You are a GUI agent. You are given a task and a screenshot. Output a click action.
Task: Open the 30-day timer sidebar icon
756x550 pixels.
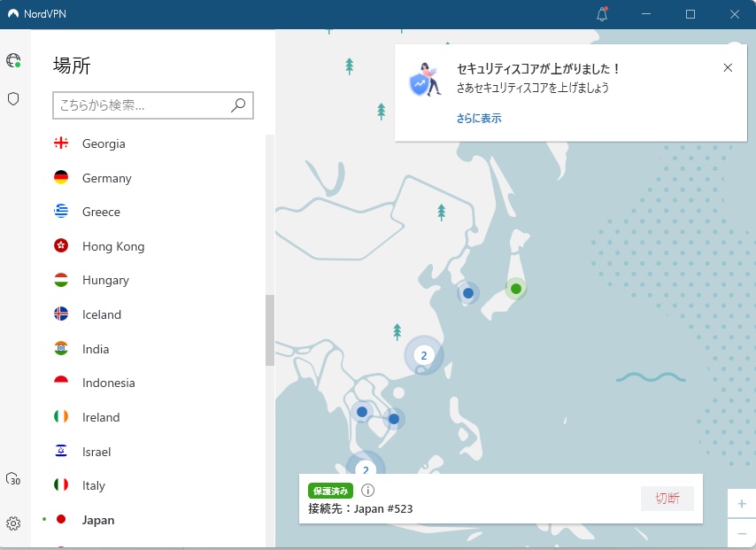click(13, 478)
